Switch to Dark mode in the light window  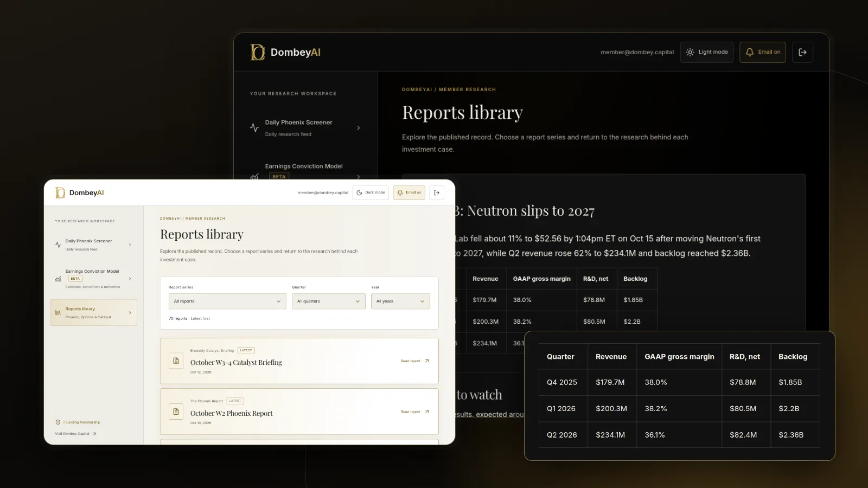click(371, 192)
